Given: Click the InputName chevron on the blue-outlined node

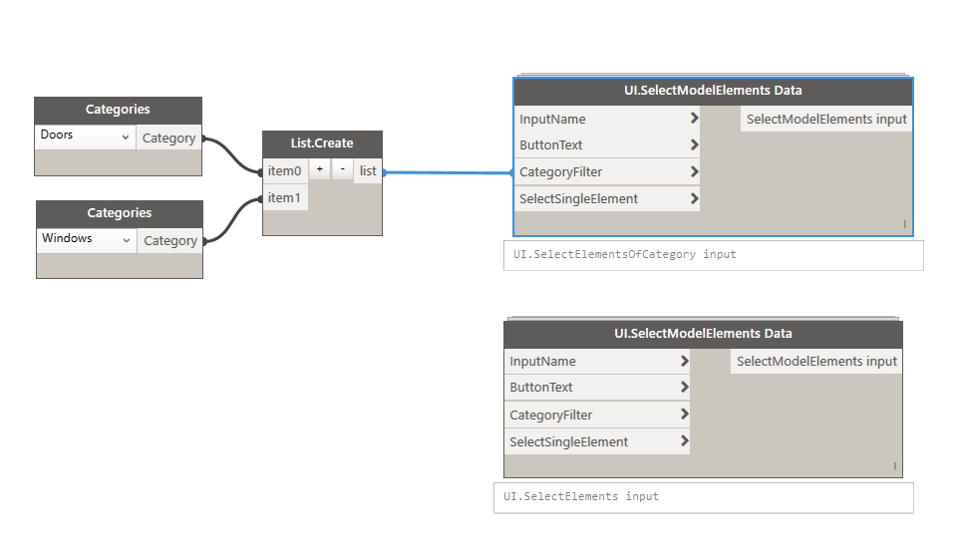Looking at the screenshot, I should [694, 119].
